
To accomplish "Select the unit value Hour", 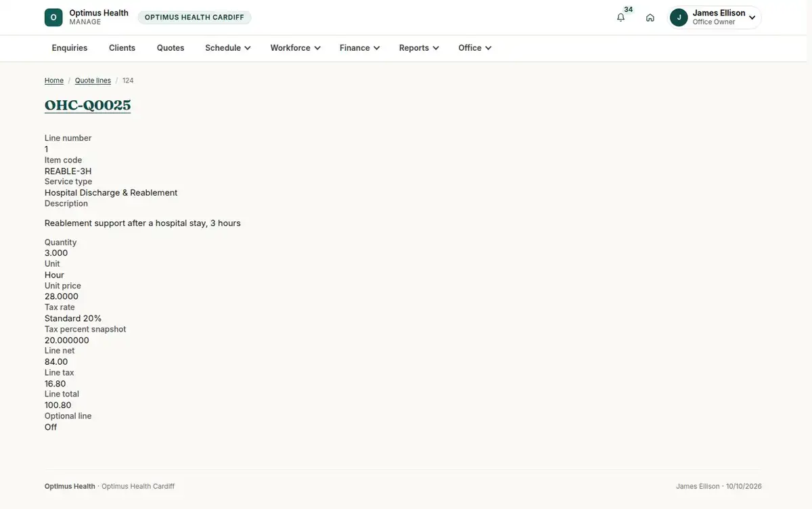I will (54, 275).
